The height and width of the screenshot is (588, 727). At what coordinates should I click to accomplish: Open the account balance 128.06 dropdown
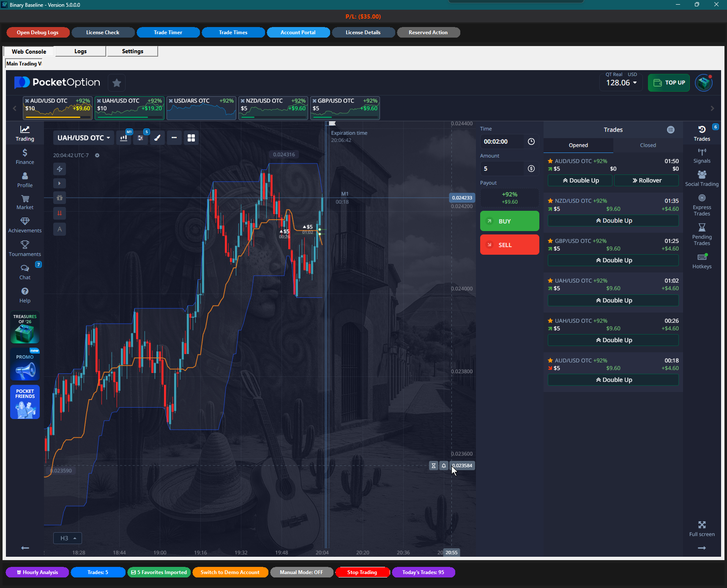point(621,83)
